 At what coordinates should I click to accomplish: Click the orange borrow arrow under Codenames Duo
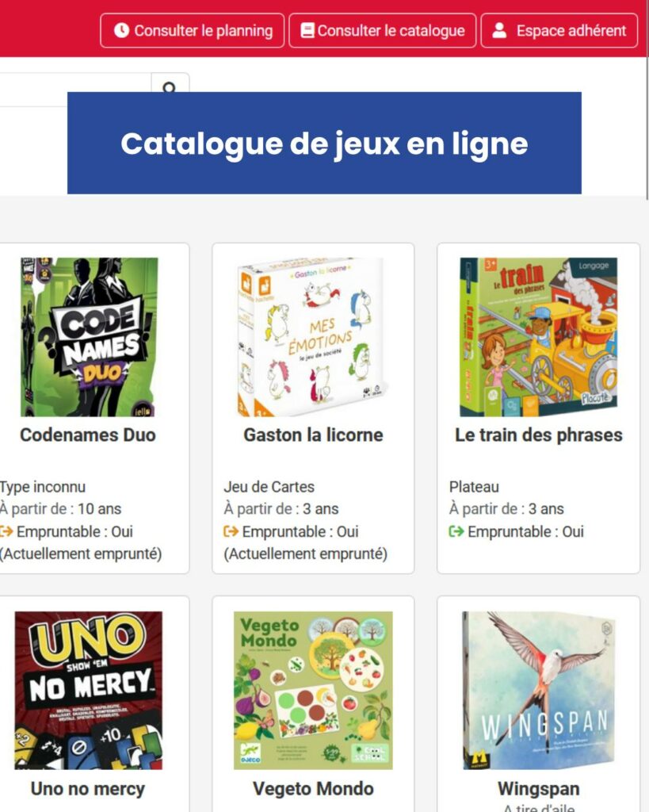6,531
